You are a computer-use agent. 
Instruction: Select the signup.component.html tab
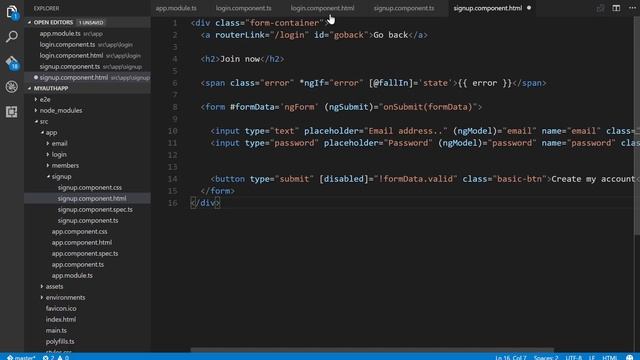tap(488, 8)
